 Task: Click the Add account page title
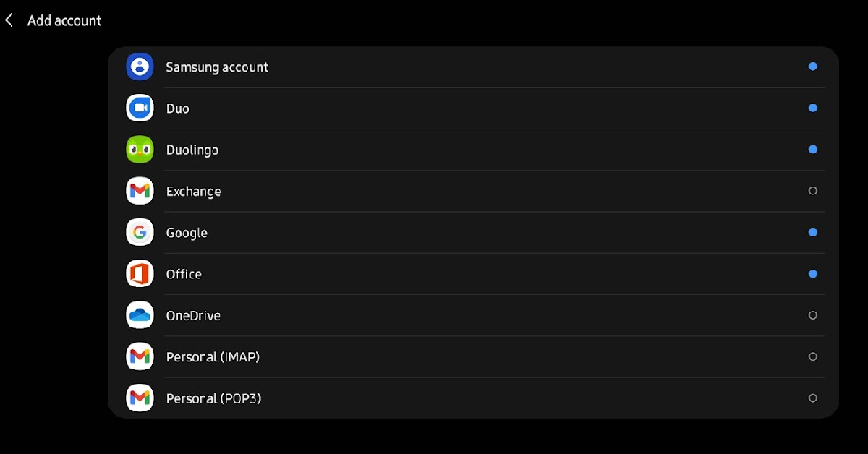pyautogui.click(x=64, y=21)
